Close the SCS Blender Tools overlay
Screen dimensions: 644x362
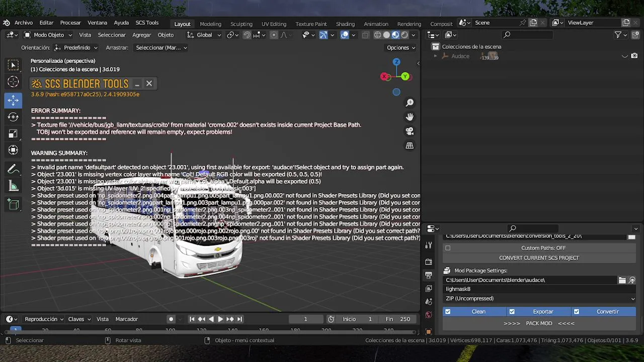(149, 83)
